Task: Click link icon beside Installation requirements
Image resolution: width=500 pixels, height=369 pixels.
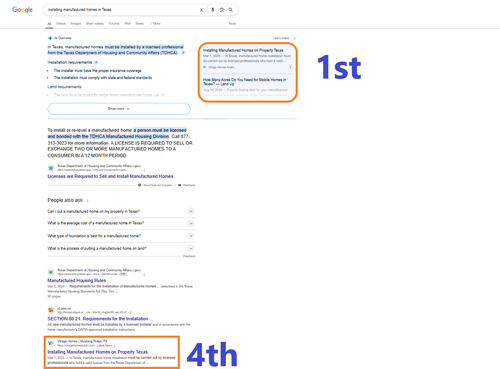Action: (x=96, y=62)
